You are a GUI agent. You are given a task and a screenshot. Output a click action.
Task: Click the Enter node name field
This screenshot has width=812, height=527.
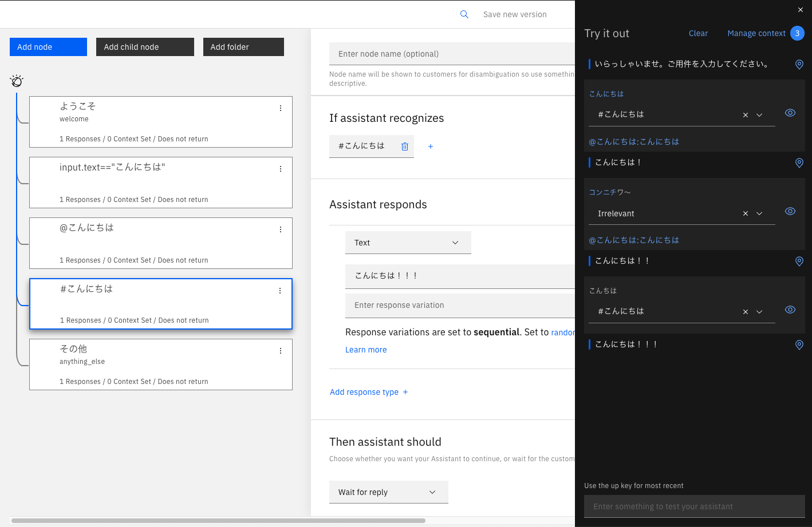pos(452,54)
